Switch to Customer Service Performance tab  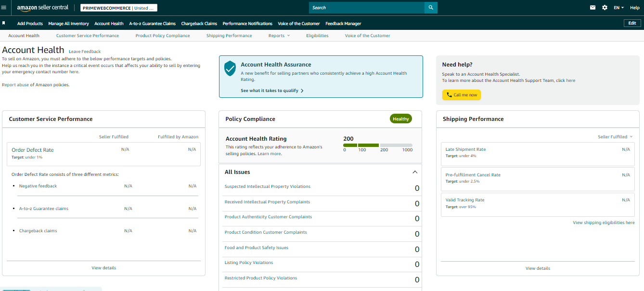(88, 36)
